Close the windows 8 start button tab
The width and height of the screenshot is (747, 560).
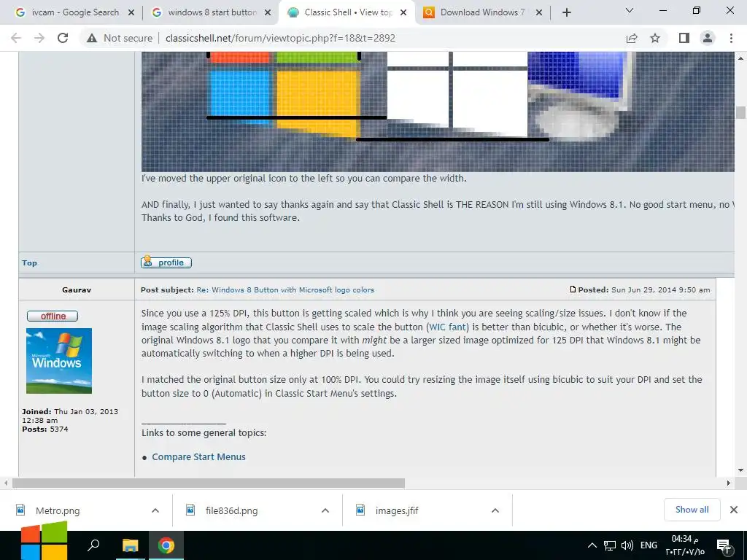(268, 13)
